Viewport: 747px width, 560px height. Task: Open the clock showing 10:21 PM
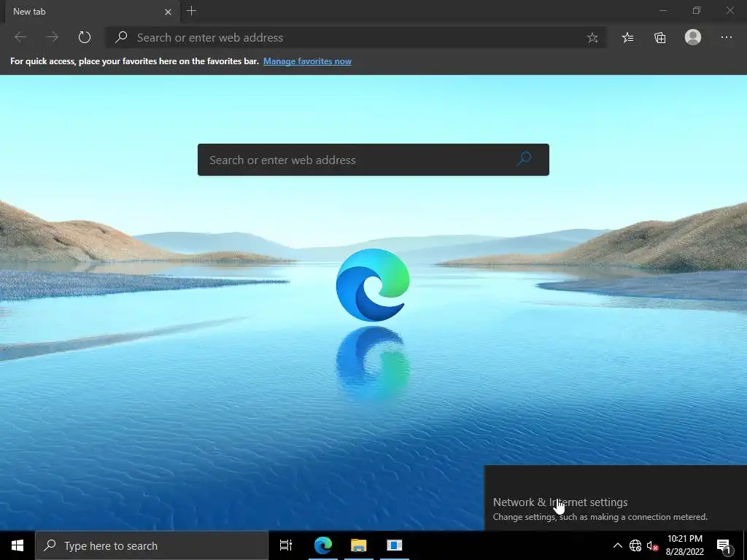tap(684, 545)
